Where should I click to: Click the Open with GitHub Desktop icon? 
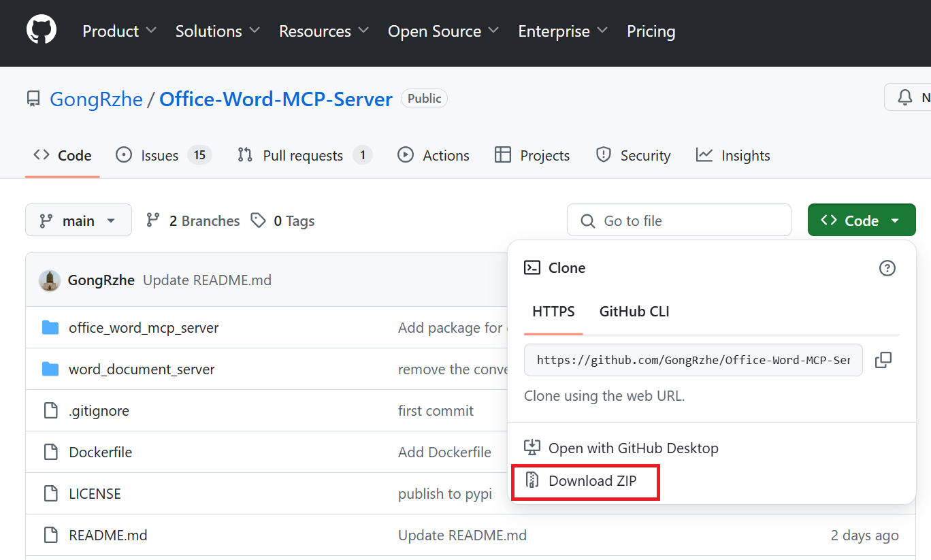pyautogui.click(x=532, y=448)
